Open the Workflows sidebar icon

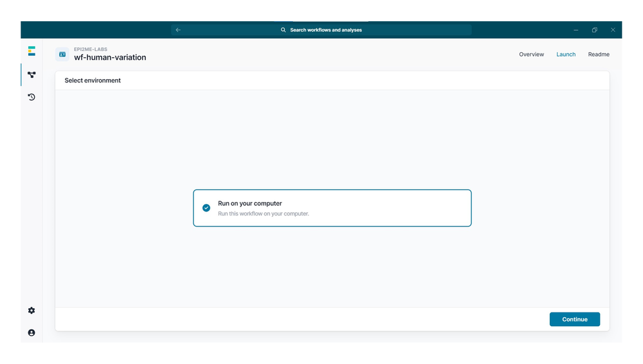coord(32,75)
